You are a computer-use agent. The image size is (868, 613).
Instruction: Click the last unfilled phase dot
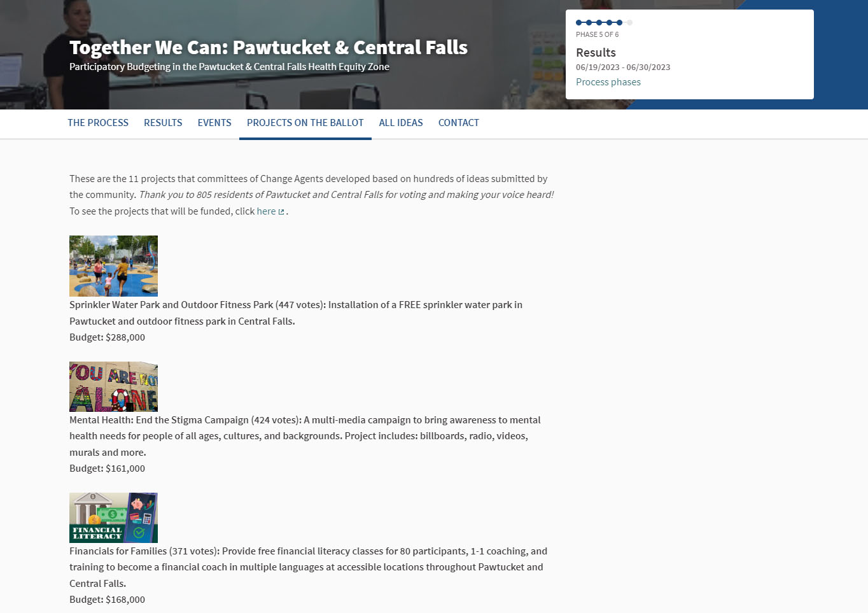click(629, 22)
